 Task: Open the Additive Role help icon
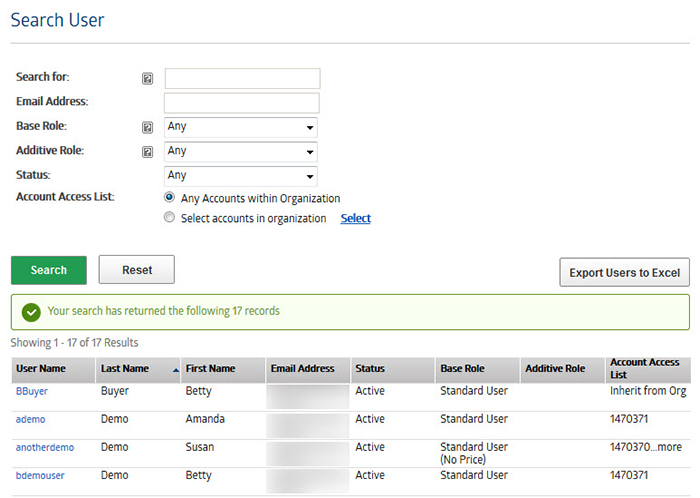point(147,152)
